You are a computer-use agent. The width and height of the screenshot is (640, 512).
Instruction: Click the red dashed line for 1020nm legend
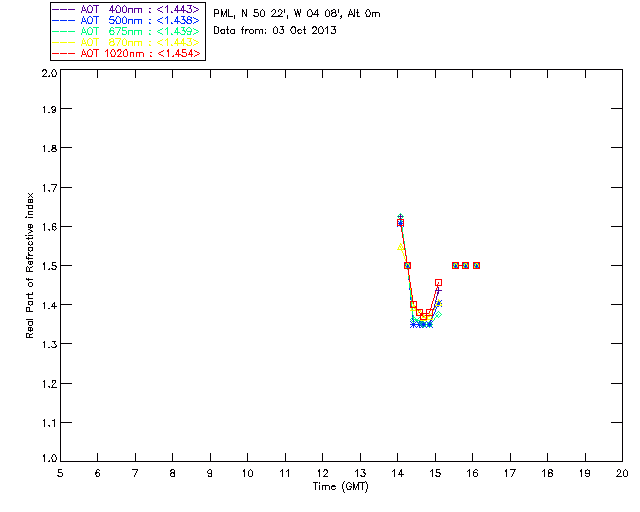(x=64, y=53)
